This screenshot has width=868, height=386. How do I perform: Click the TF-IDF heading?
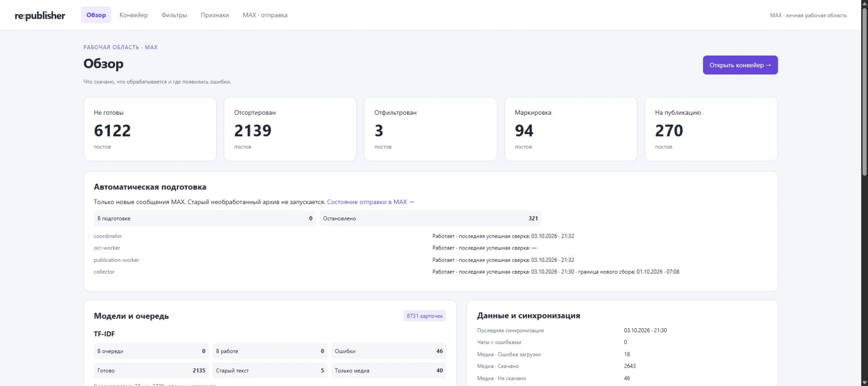[x=104, y=334]
